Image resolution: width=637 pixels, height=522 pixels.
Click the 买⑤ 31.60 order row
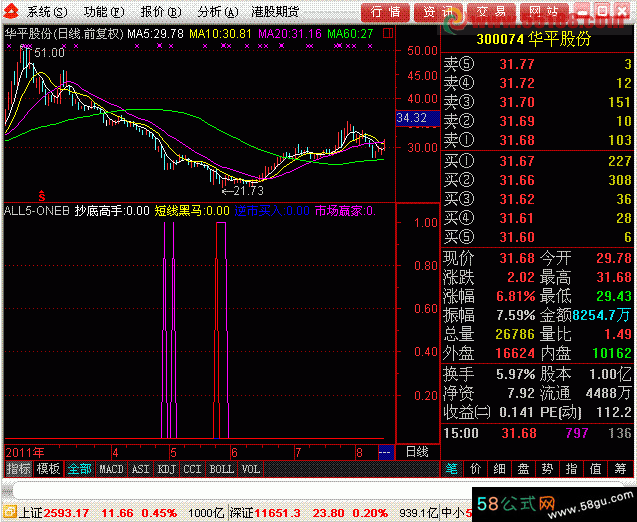[537, 237]
